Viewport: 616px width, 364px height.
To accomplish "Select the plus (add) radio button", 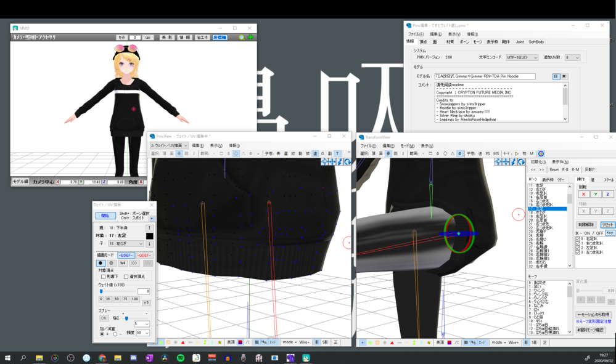I will click(x=102, y=334).
